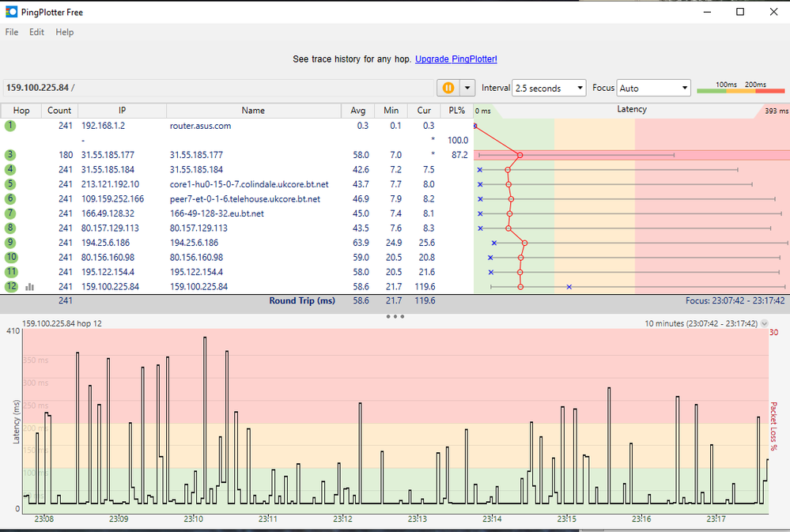Viewport: 790px width, 532px height.
Task: Open the Edit menu
Action: 36,32
